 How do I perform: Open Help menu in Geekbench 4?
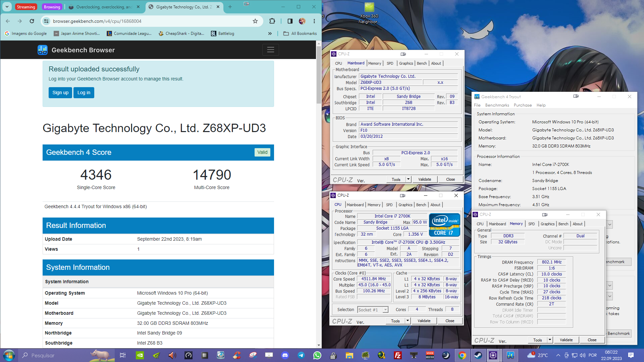point(541,105)
